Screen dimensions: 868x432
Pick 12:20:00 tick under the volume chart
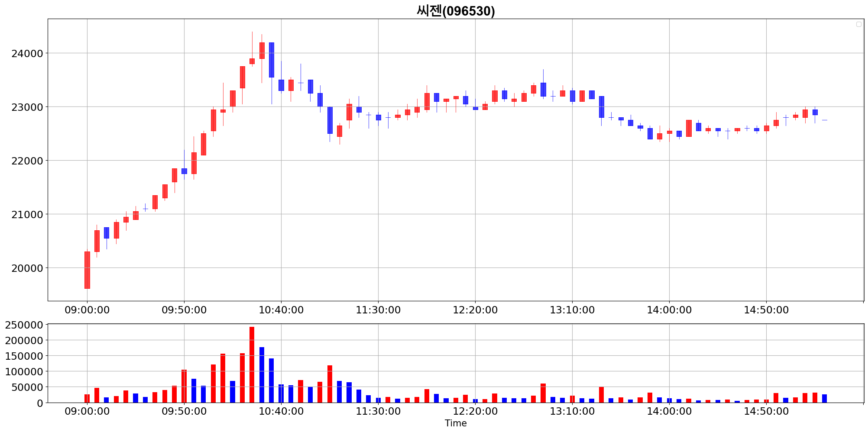pos(475,411)
